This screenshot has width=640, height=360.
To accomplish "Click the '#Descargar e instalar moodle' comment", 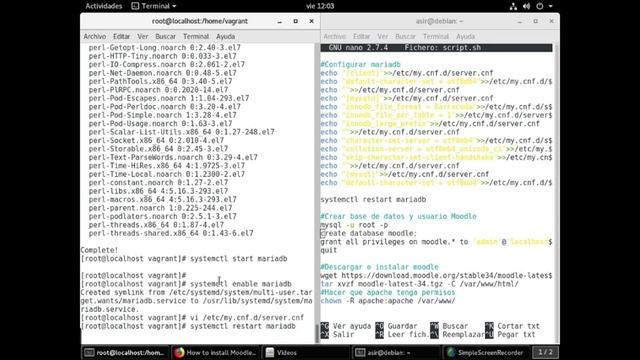I will point(379,267).
